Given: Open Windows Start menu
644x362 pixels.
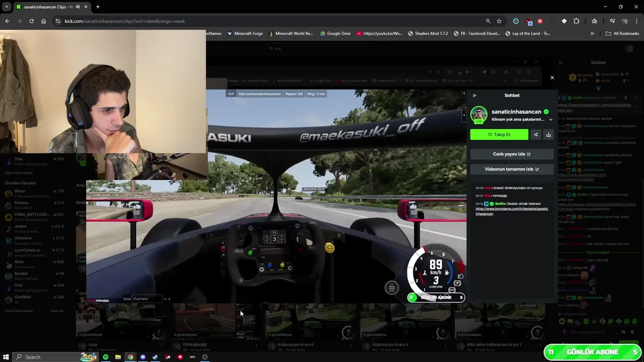Looking at the screenshot, I should click(6, 357).
